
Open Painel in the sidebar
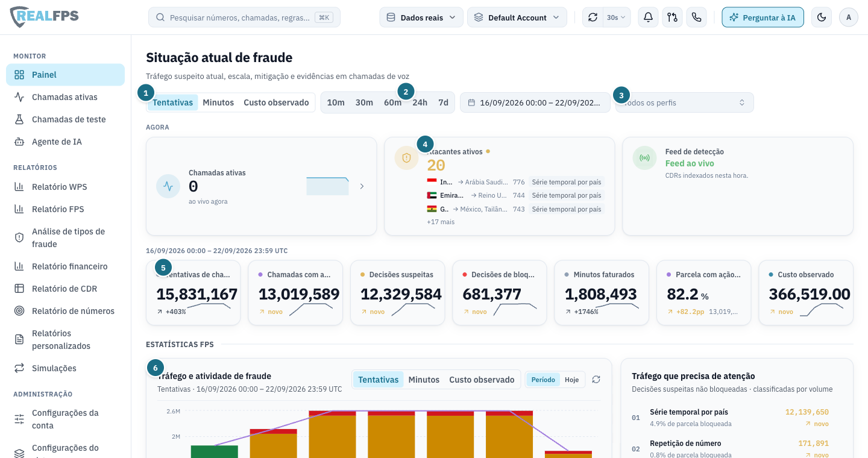pos(65,75)
